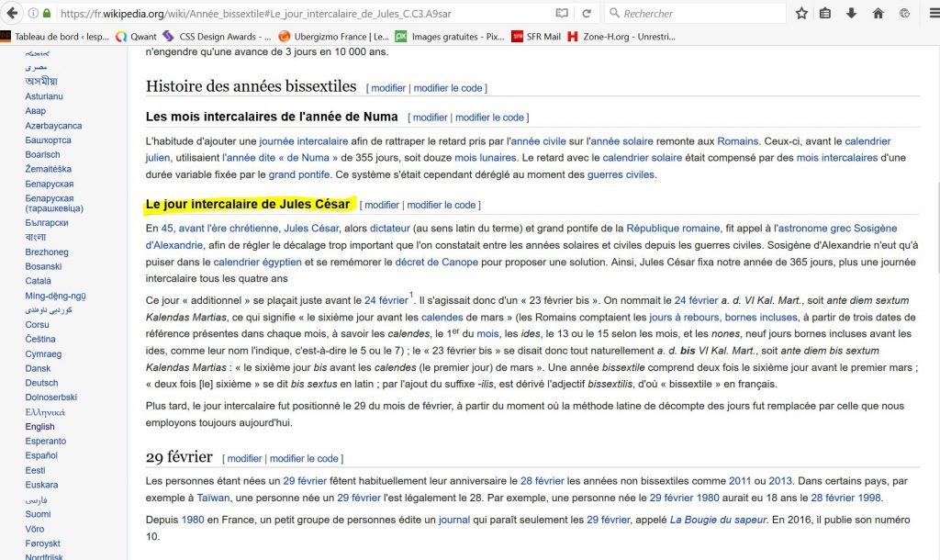
Task: Open the CSS Design Awards bookmark
Action: pyautogui.click(x=218, y=37)
